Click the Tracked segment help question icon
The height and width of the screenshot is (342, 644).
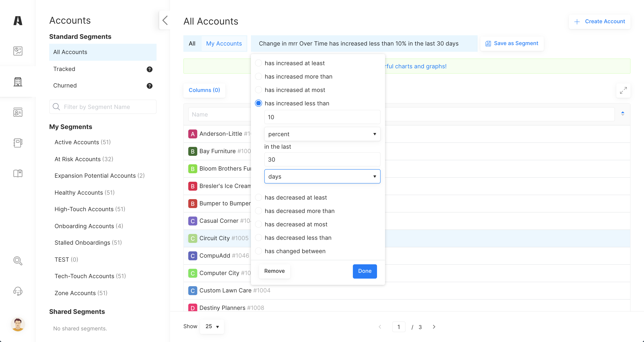pyautogui.click(x=149, y=69)
